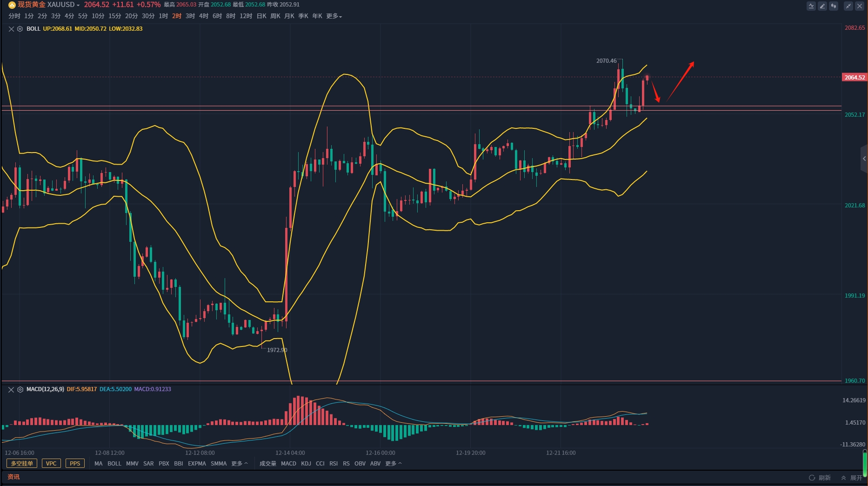The height and width of the screenshot is (486, 868).
Task: Switch sub-chart to RSI
Action: tap(334, 464)
